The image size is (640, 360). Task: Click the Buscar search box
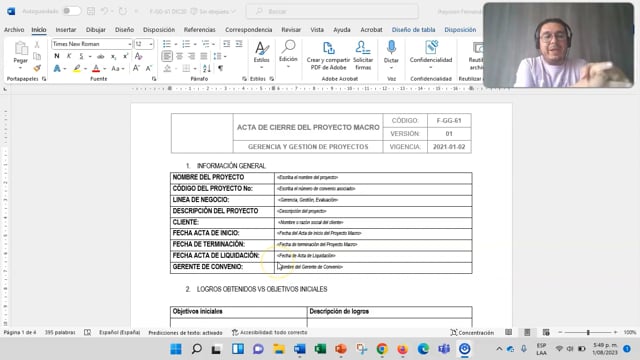pos(332,11)
